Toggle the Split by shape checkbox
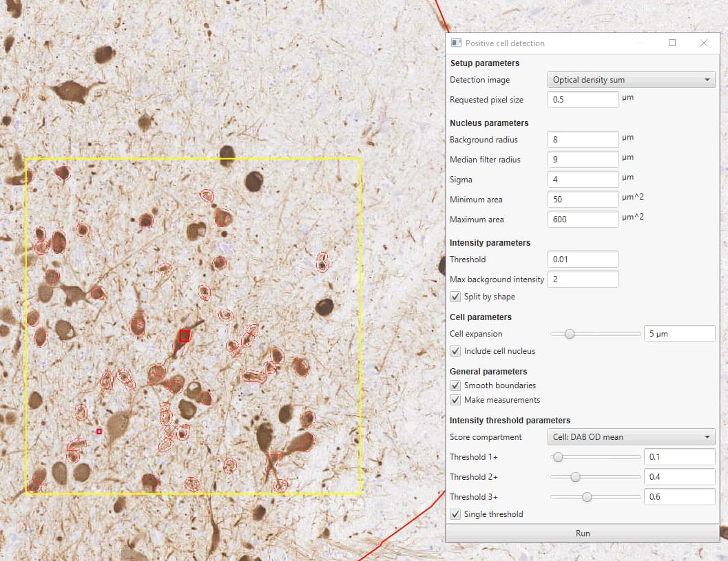Image resolution: width=728 pixels, height=561 pixels. (x=455, y=297)
